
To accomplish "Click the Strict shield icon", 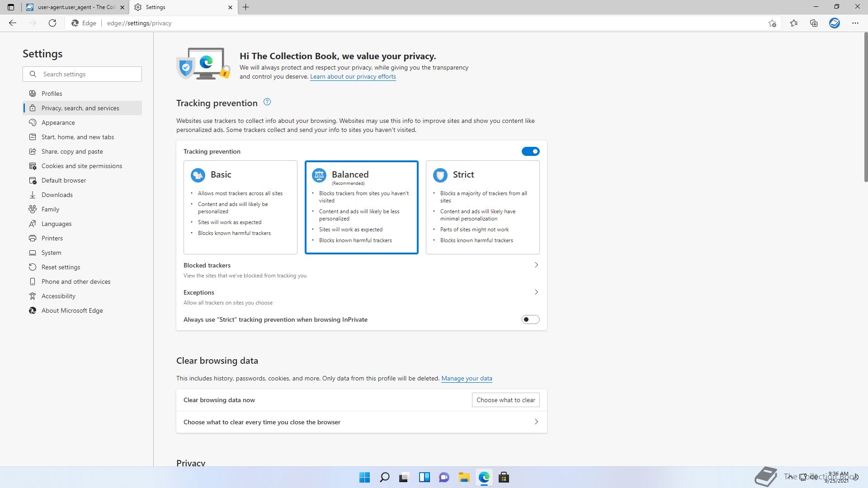I will click(440, 175).
